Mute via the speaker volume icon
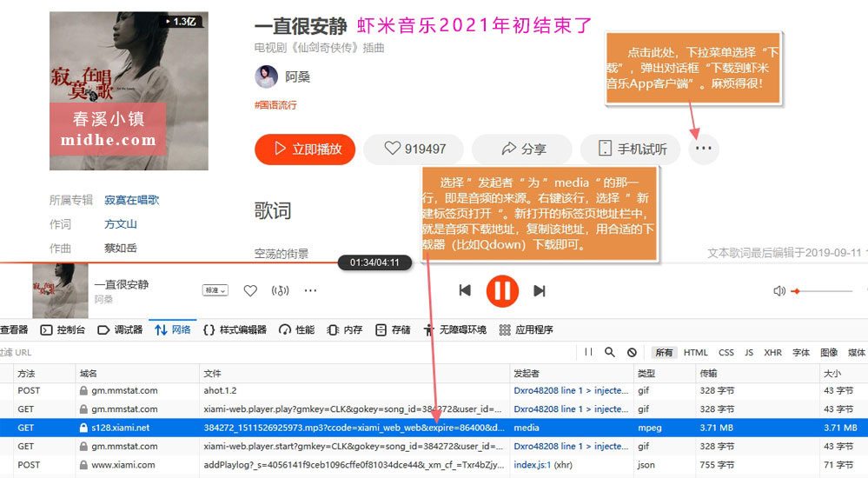 pyautogui.click(x=779, y=291)
